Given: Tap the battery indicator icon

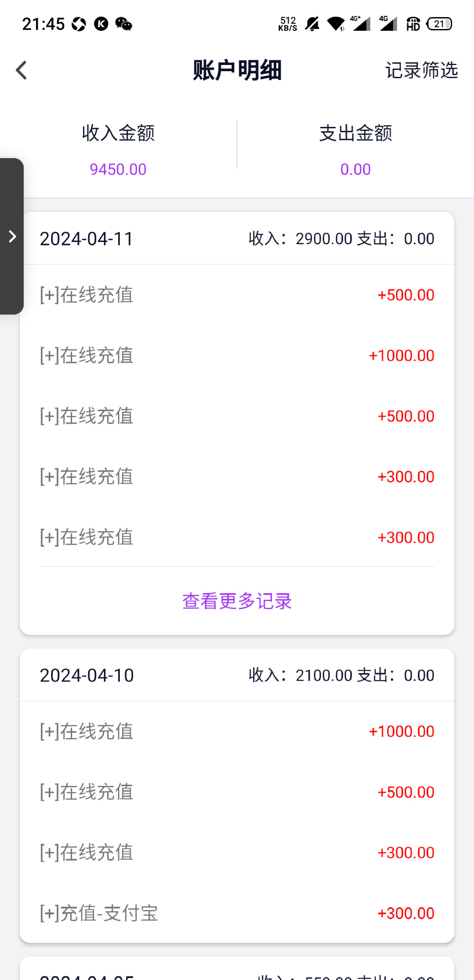Looking at the screenshot, I should (x=439, y=24).
